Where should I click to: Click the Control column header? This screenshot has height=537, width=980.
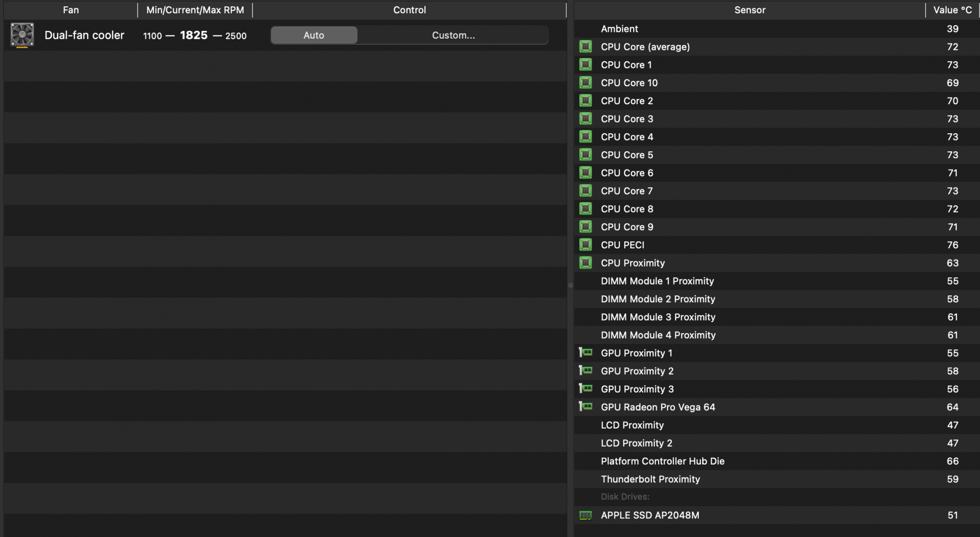[409, 10]
